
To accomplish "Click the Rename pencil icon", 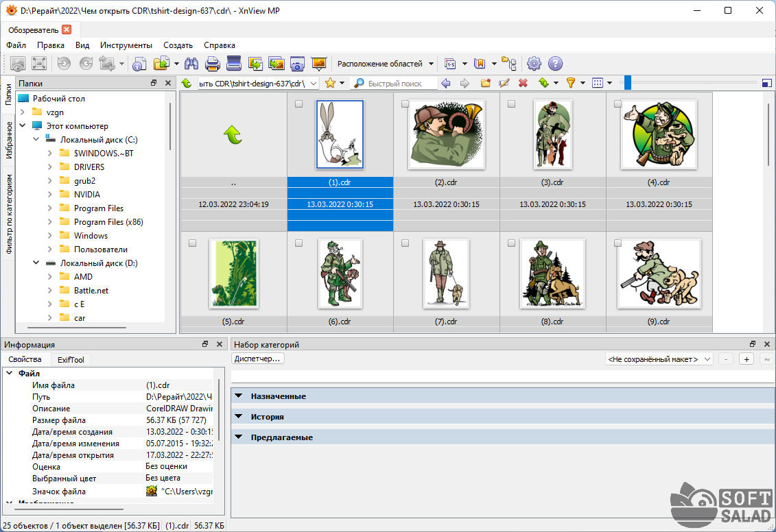I will pyautogui.click(x=504, y=83).
